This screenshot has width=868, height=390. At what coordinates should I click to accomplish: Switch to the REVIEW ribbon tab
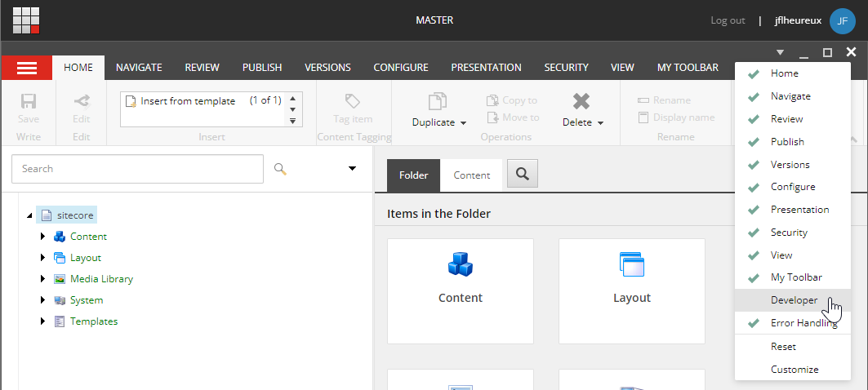coord(202,68)
